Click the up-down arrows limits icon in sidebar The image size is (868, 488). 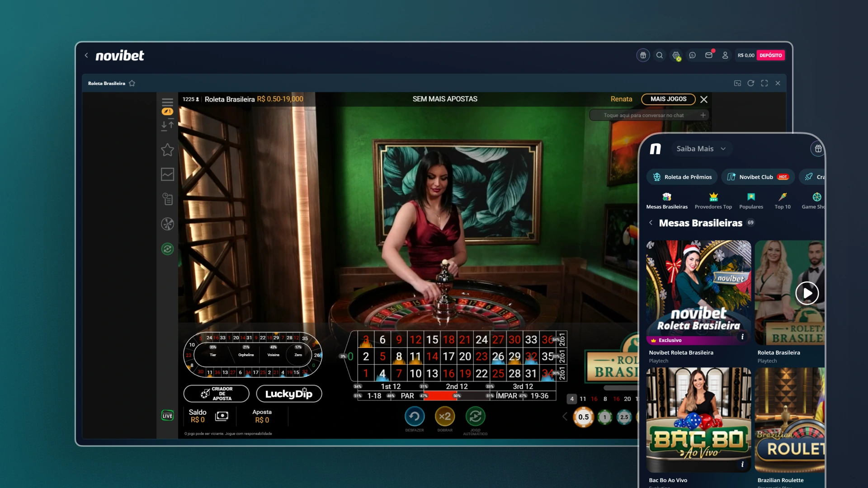[x=167, y=125]
